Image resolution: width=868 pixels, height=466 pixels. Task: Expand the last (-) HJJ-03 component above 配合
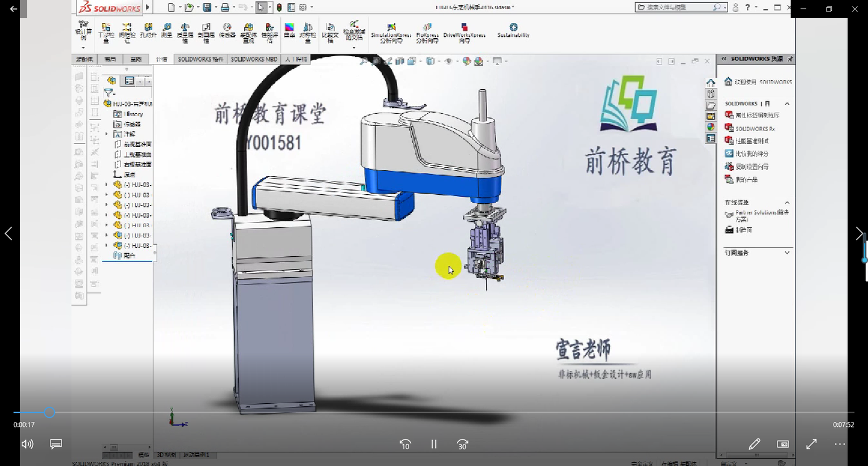click(107, 245)
